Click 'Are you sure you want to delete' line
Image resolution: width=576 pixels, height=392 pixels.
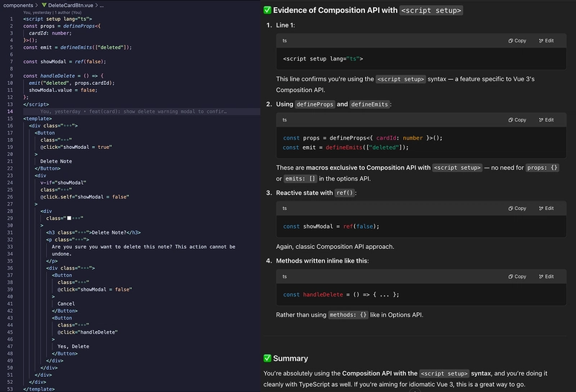[143, 247]
